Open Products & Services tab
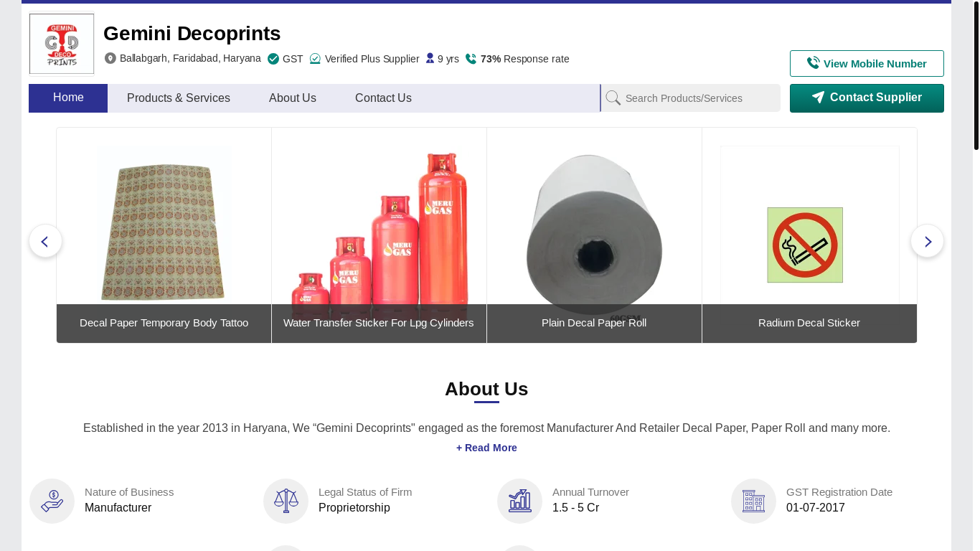This screenshot has height=551, width=980. pyautogui.click(x=179, y=98)
